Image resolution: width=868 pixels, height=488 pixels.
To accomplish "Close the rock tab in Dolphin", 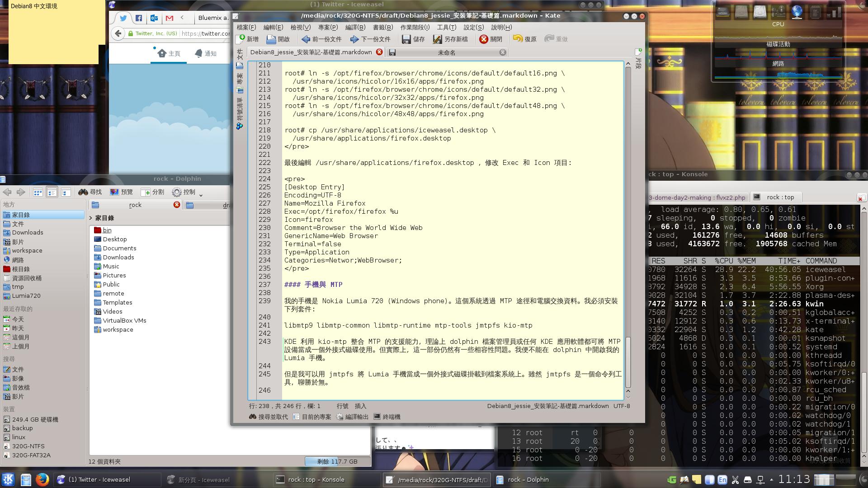I will pyautogui.click(x=177, y=205).
